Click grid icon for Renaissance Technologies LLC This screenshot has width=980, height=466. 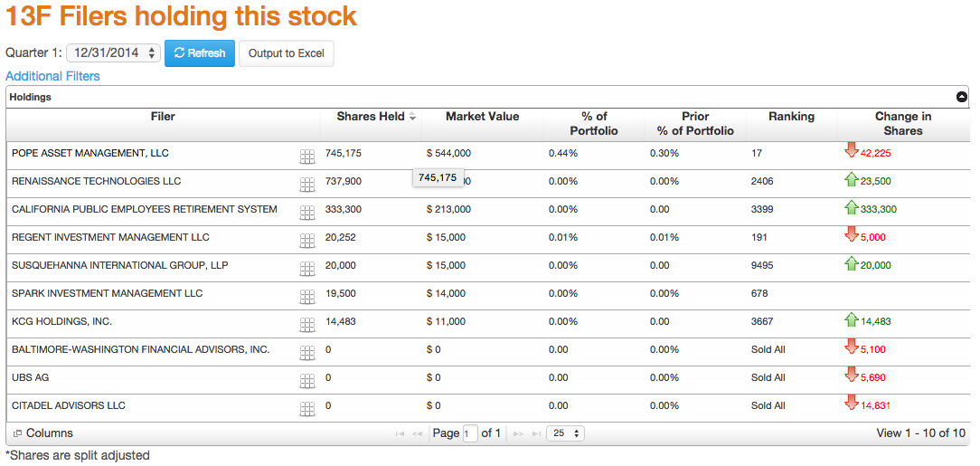pyautogui.click(x=306, y=185)
